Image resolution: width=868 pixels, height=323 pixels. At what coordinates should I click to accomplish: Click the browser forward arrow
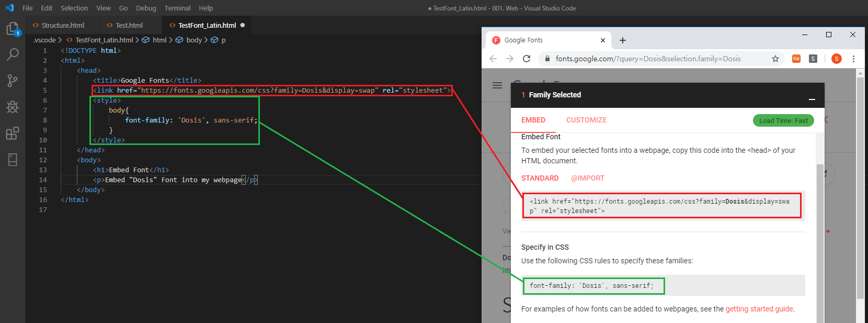click(x=510, y=59)
